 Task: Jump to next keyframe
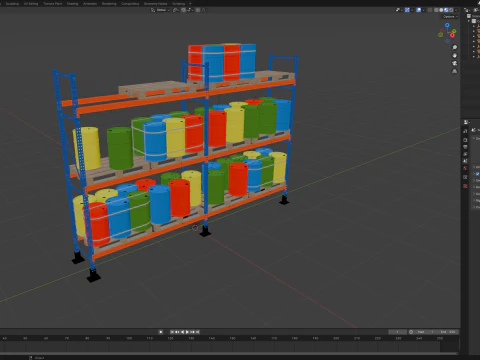click(192, 332)
